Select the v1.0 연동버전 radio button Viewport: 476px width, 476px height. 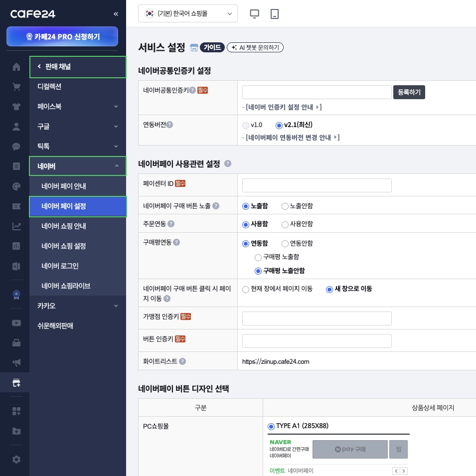[x=245, y=126]
